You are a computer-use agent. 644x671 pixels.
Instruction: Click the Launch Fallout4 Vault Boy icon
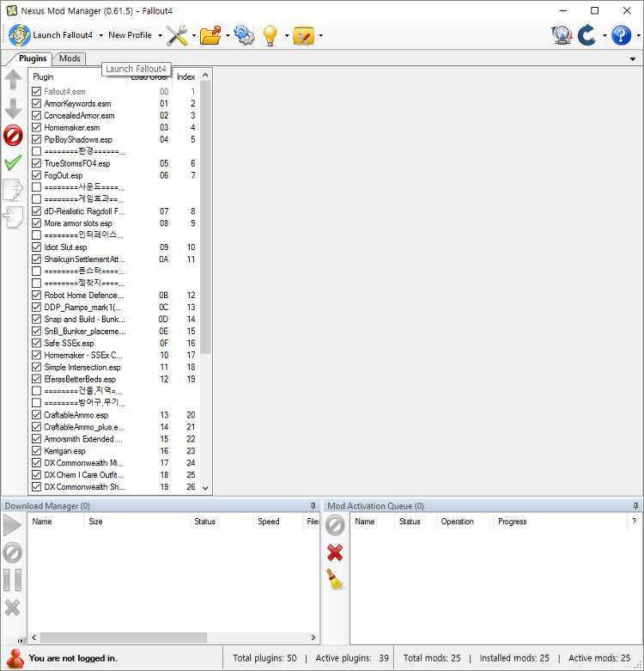click(19, 35)
